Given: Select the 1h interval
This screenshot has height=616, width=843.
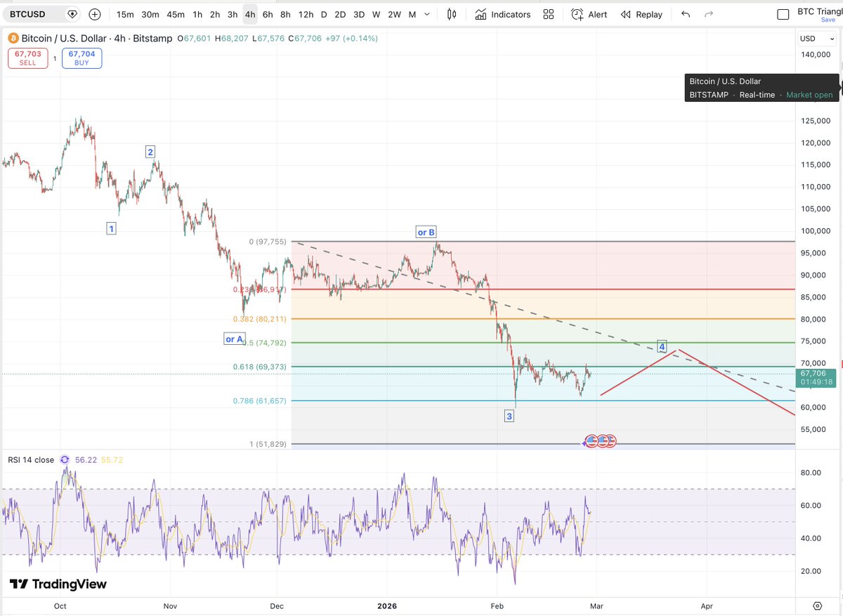Looking at the screenshot, I should click(197, 14).
